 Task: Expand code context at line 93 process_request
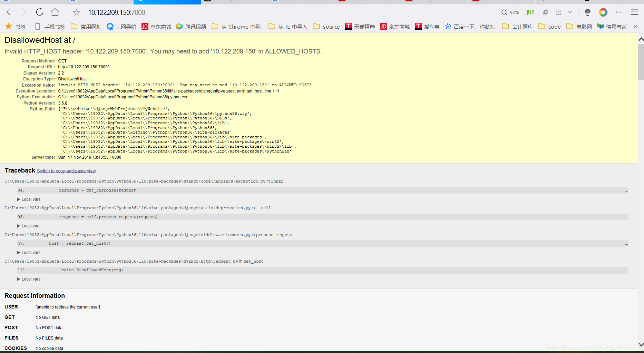(x=322, y=217)
